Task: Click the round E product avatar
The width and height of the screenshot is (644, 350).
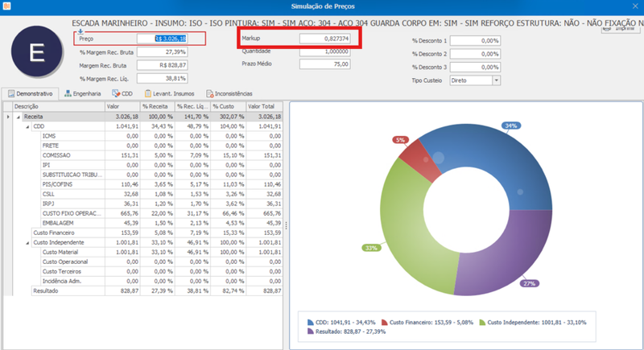Action: (36, 51)
